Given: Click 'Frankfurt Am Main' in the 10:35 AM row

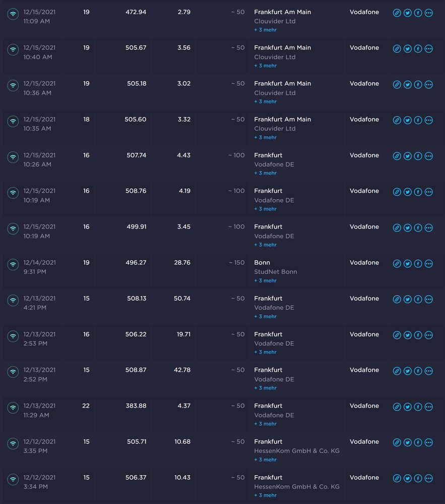Looking at the screenshot, I should 283,120.
